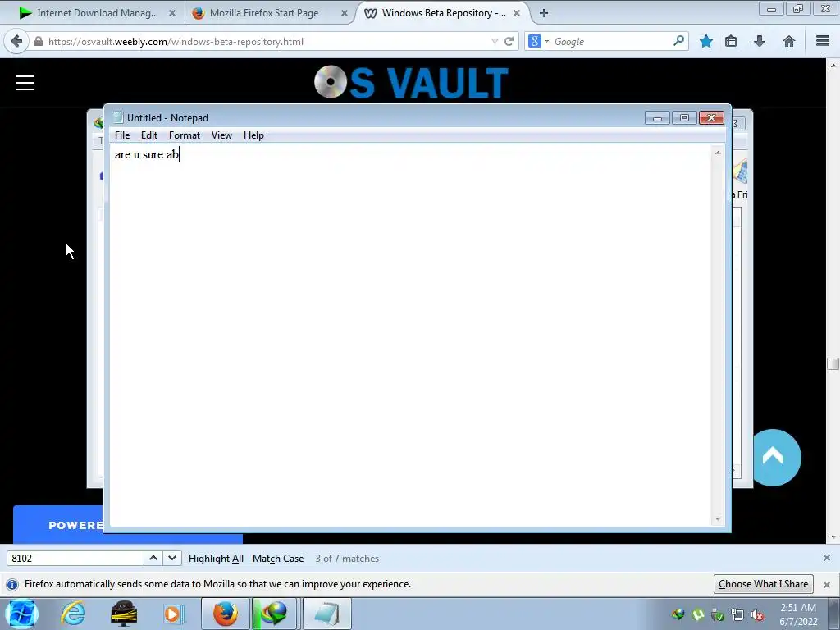This screenshot has width=840, height=630.
Task: Open Notepad View menu
Action: pos(221,135)
